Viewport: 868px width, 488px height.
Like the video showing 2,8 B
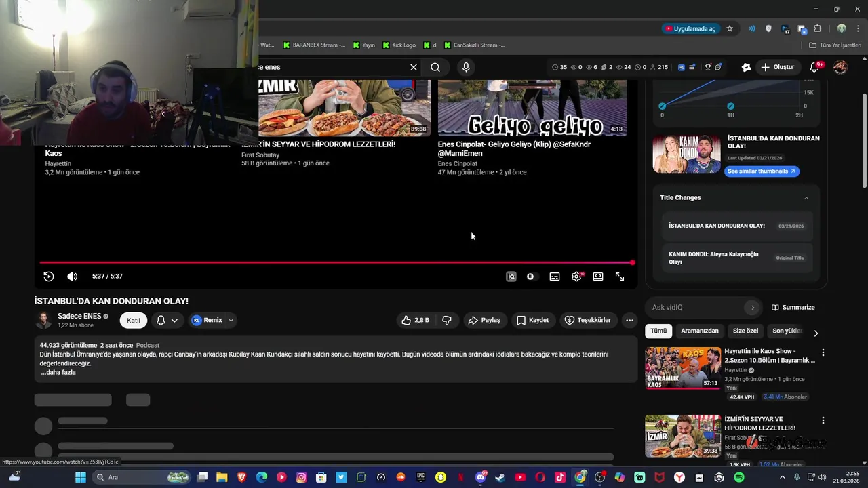click(x=415, y=320)
